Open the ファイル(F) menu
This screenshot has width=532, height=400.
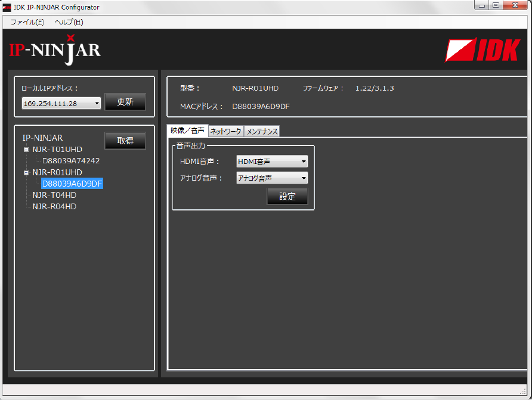pyautogui.click(x=27, y=22)
